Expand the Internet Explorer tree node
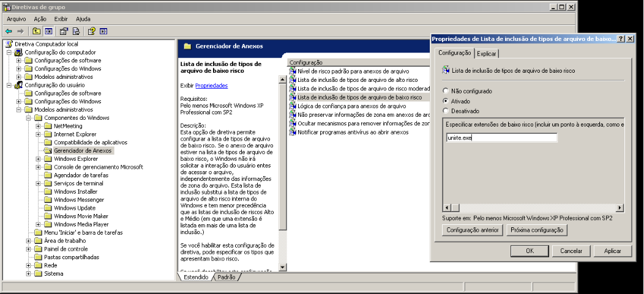644x294 pixels. [38, 134]
